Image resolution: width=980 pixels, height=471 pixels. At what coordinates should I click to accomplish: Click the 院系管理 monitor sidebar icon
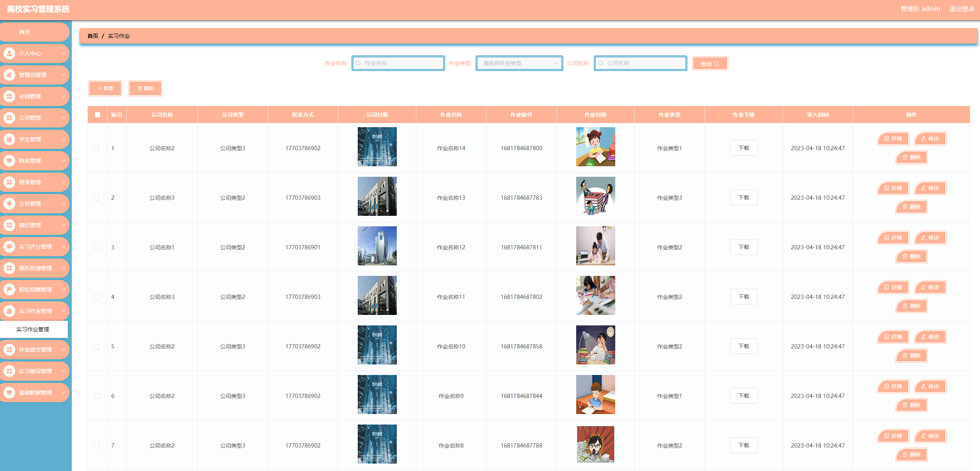pyautogui.click(x=9, y=161)
